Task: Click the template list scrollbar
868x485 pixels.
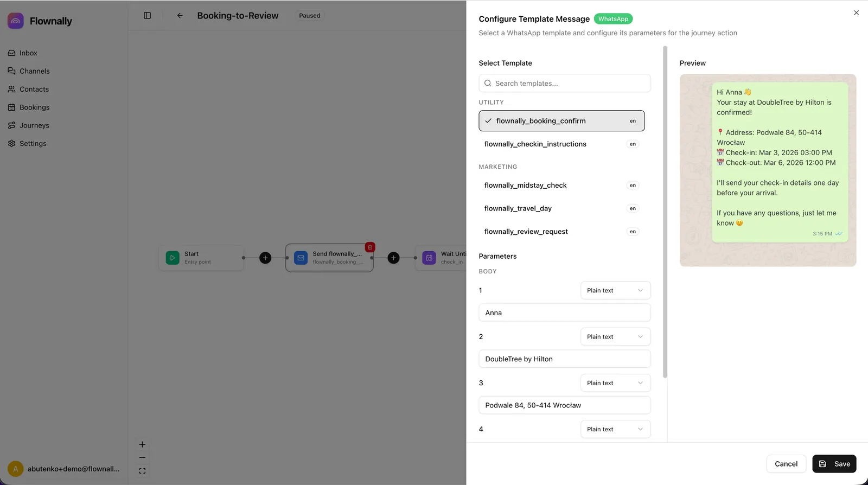Action: [665, 212]
